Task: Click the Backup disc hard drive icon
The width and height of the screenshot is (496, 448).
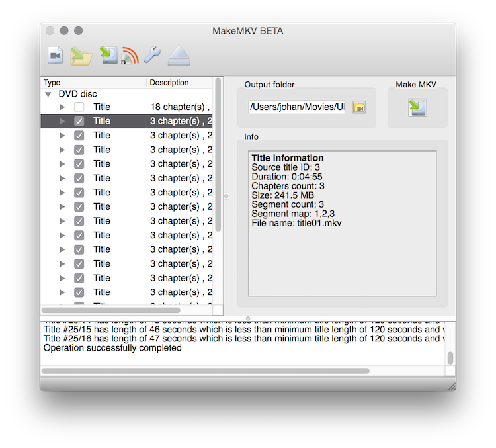Action: pos(109,54)
